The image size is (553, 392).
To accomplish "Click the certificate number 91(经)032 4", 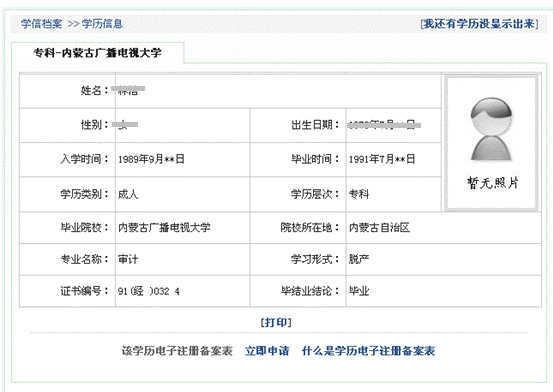I will [148, 291].
